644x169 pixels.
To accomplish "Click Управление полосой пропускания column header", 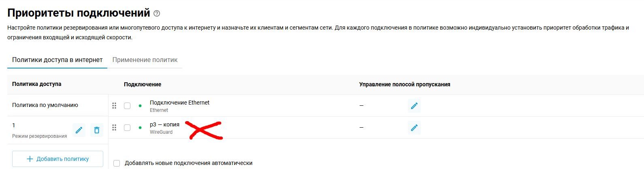I will point(405,84).
